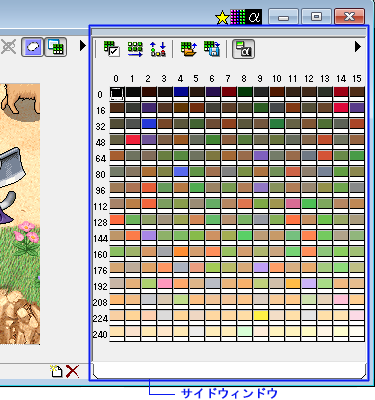This screenshot has height=400, width=375.
Task: Click the red X delete icon at the bottom
Action: [72, 371]
